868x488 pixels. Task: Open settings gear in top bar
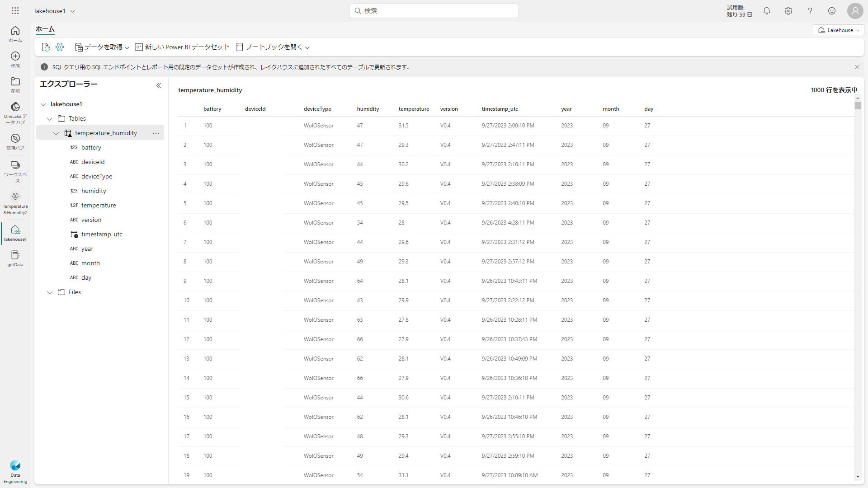click(x=788, y=11)
